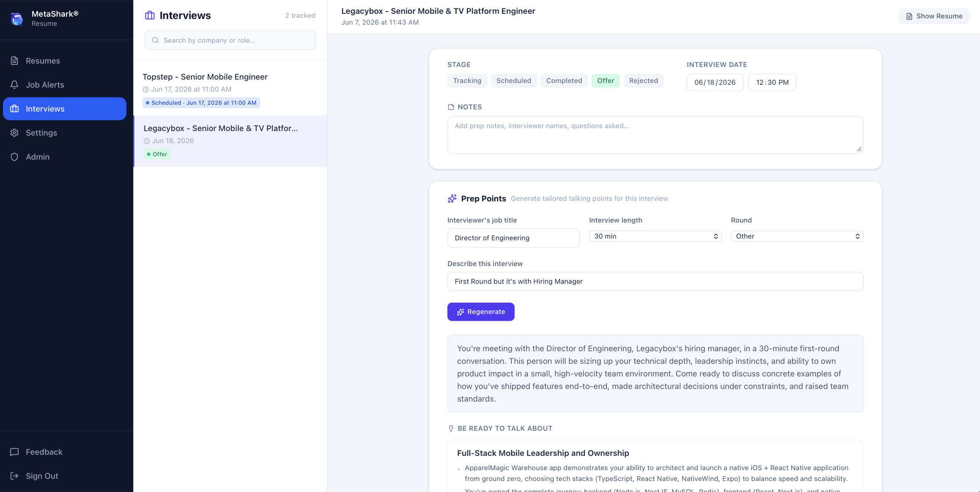Click the Admin shield icon

[x=14, y=157]
